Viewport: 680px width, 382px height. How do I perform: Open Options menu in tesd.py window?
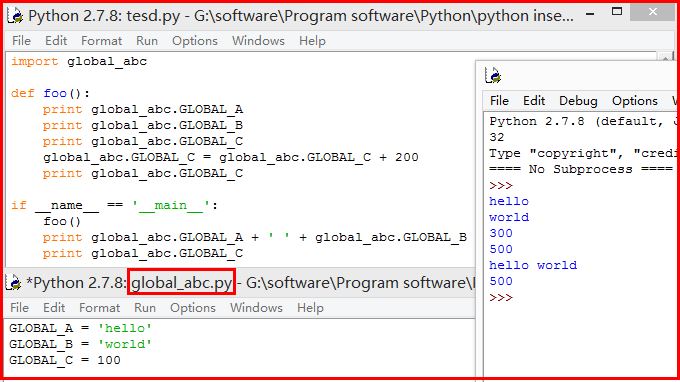pyautogui.click(x=195, y=41)
